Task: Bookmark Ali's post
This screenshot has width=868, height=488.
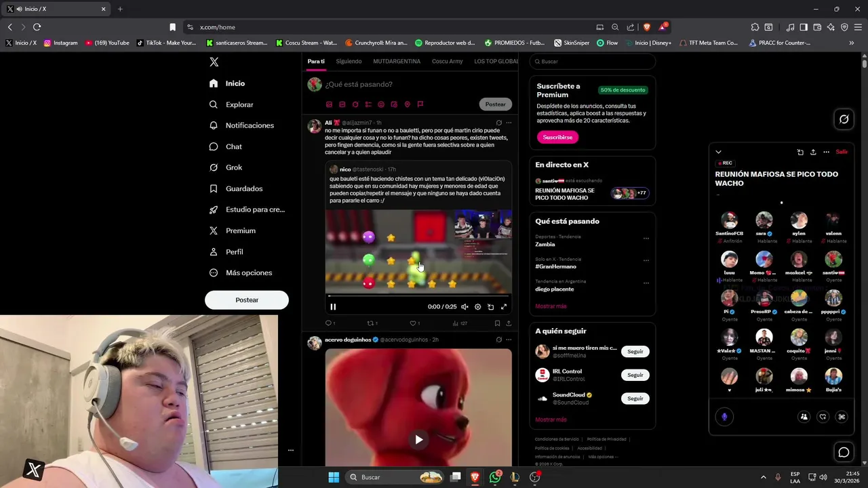Action: click(498, 323)
